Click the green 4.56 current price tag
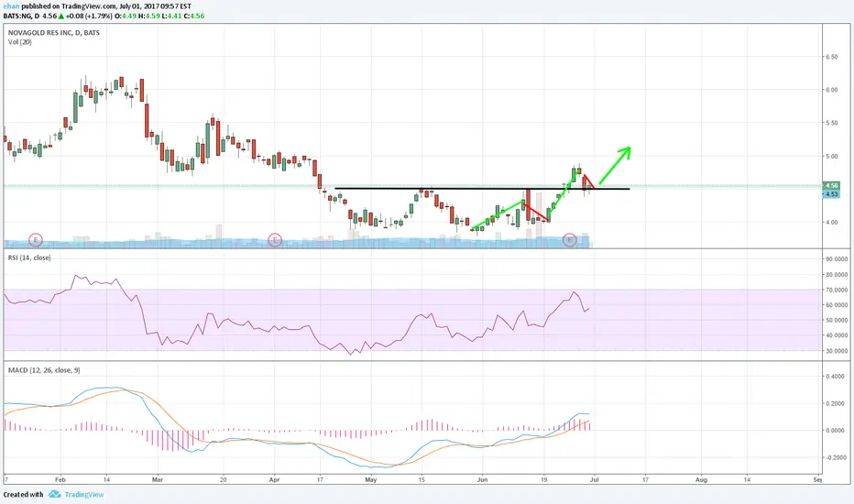This screenshot has width=854, height=504. [x=832, y=186]
